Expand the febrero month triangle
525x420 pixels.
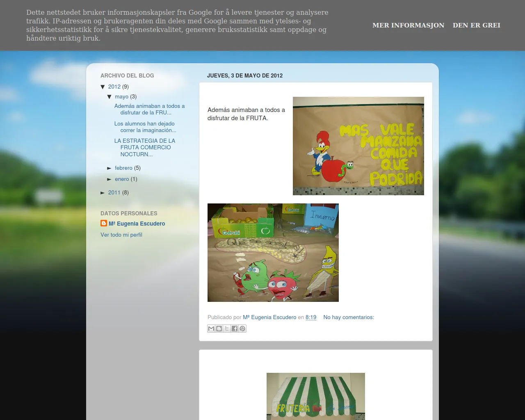coord(110,168)
